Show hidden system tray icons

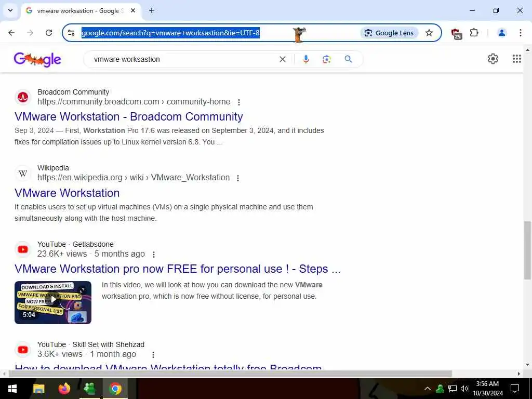pos(428,389)
